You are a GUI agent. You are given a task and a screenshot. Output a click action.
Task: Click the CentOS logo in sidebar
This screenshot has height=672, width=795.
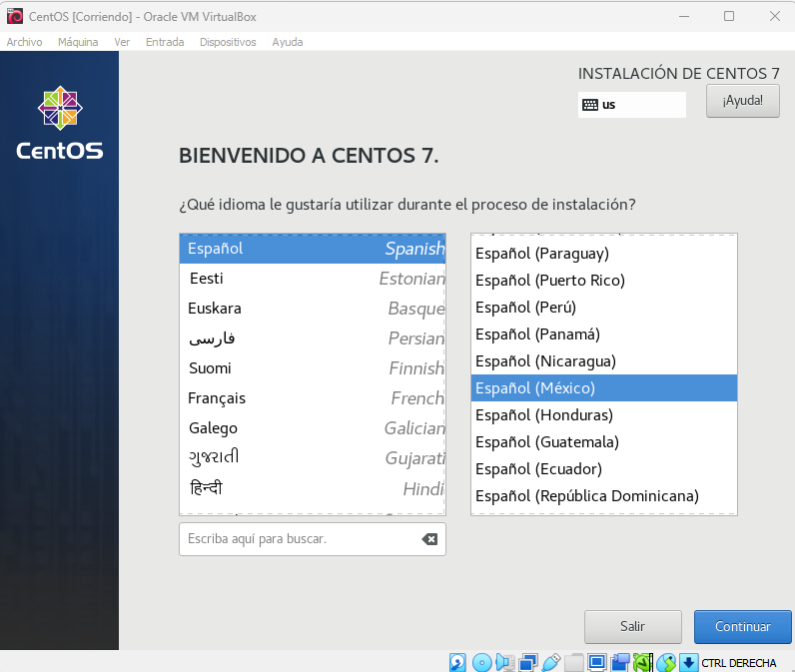(x=60, y=123)
